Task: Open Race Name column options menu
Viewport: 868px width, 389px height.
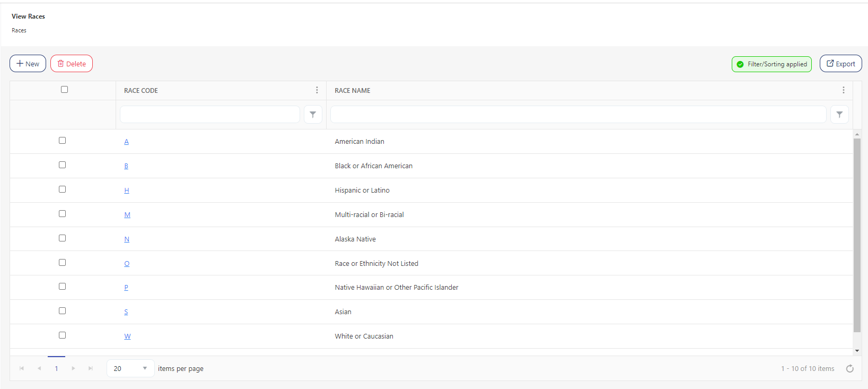Action: (x=843, y=90)
